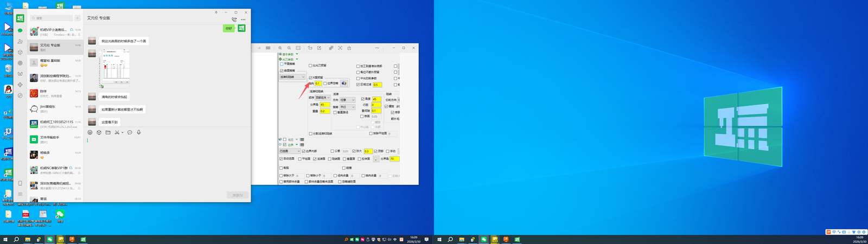Image resolution: width=868 pixels, height=244 pixels.
Task: Toggle the 曲面策略 checkbox
Action: point(282,70)
